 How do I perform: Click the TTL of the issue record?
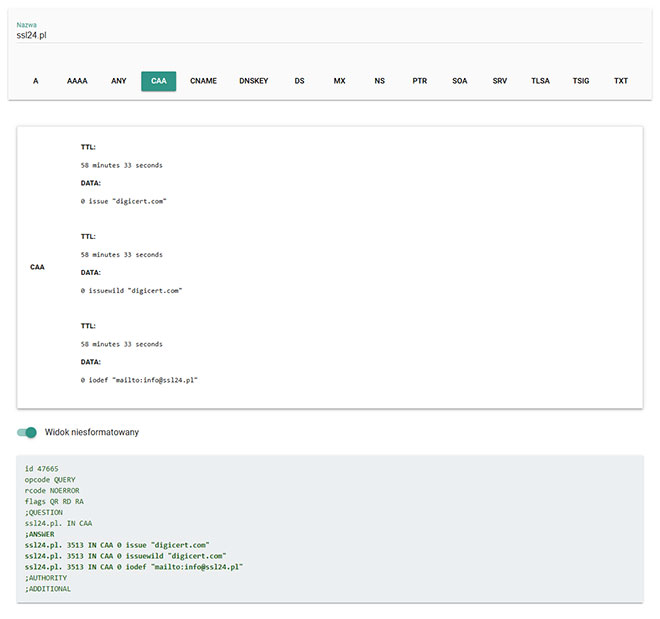point(122,165)
